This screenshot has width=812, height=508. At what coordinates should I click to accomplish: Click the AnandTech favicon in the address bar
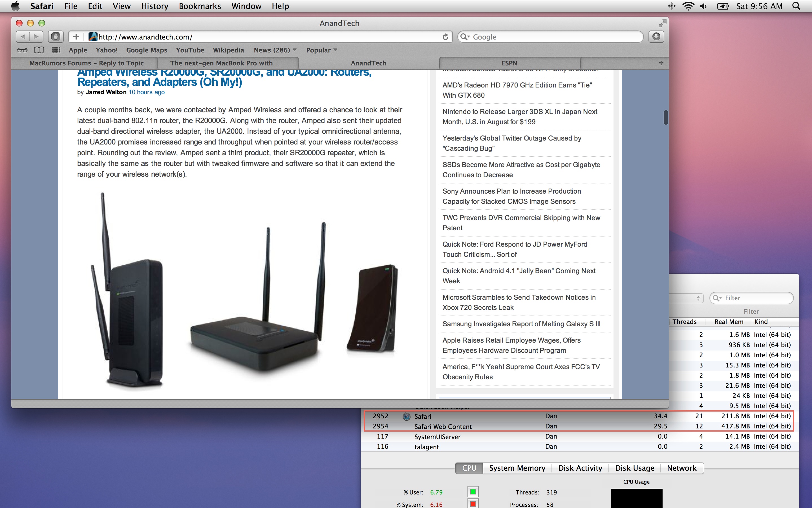pyautogui.click(x=93, y=37)
